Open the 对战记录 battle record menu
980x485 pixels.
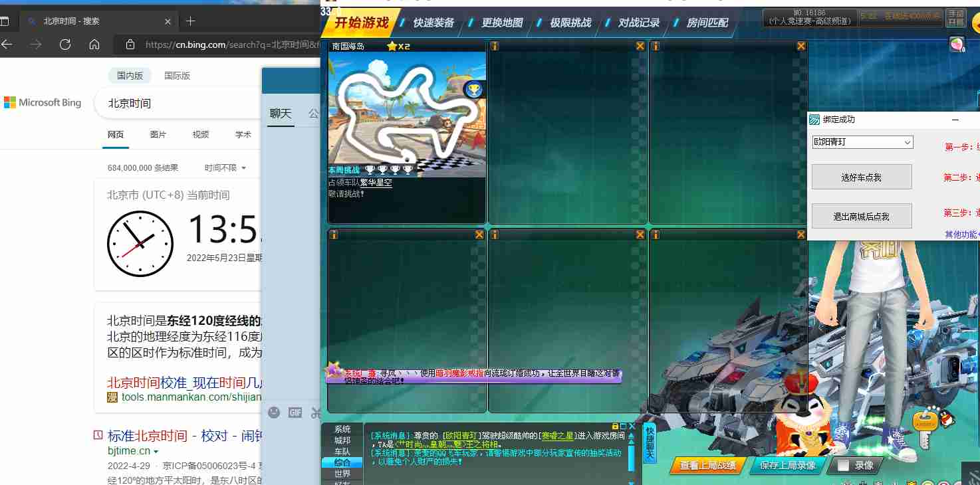(639, 23)
